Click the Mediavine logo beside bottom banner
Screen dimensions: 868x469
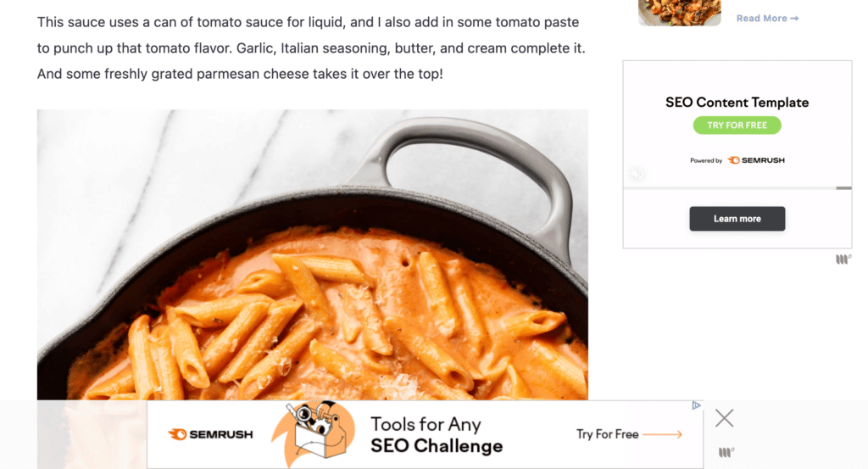click(726, 452)
